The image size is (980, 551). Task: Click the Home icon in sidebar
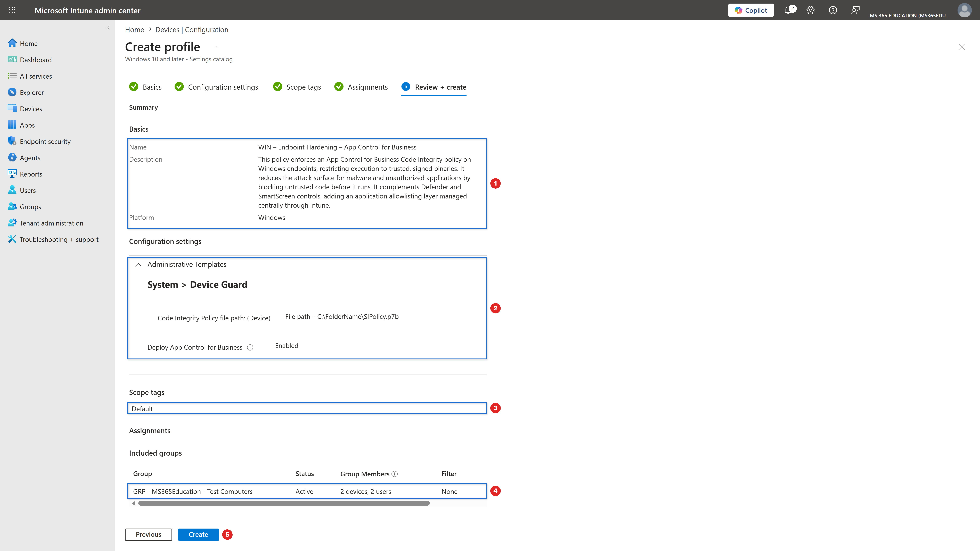[12, 43]
